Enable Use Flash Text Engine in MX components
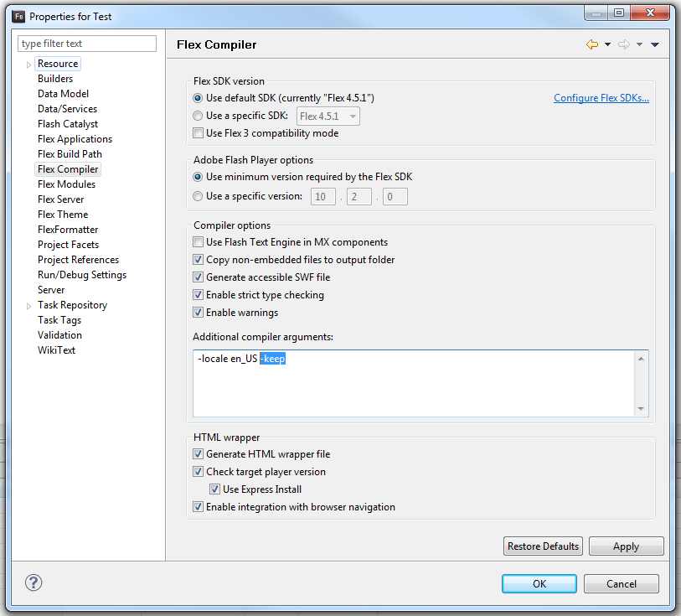This screenshot has height=616, width=681. click(x=198, y=242)
